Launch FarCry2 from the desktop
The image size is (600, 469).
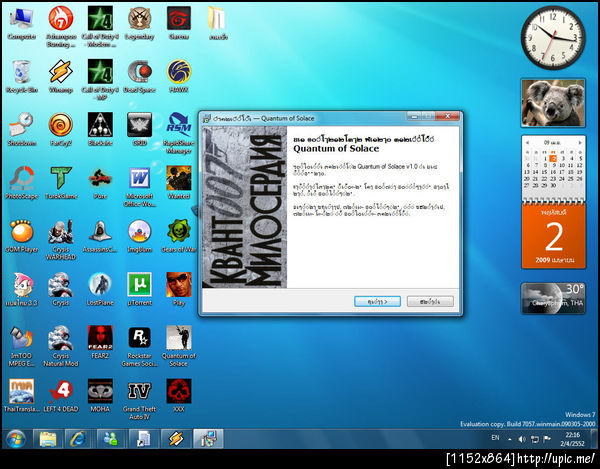(61, 130)
